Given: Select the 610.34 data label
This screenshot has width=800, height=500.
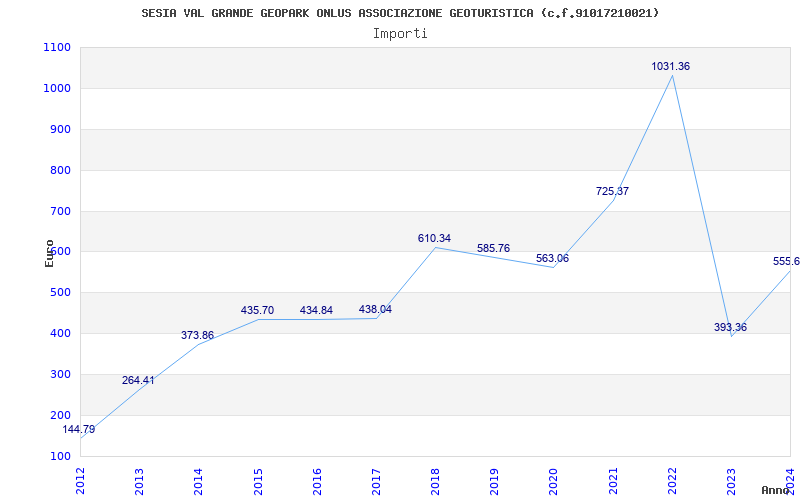Looking at the screenshot, I should (434, 238).
